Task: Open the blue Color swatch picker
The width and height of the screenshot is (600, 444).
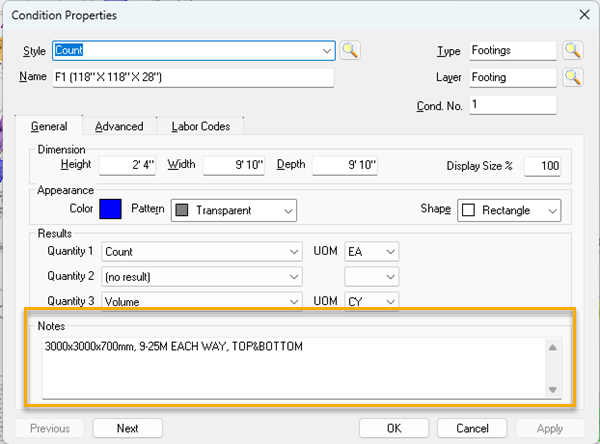Action: pyautogui.click(x=110, y=209)
